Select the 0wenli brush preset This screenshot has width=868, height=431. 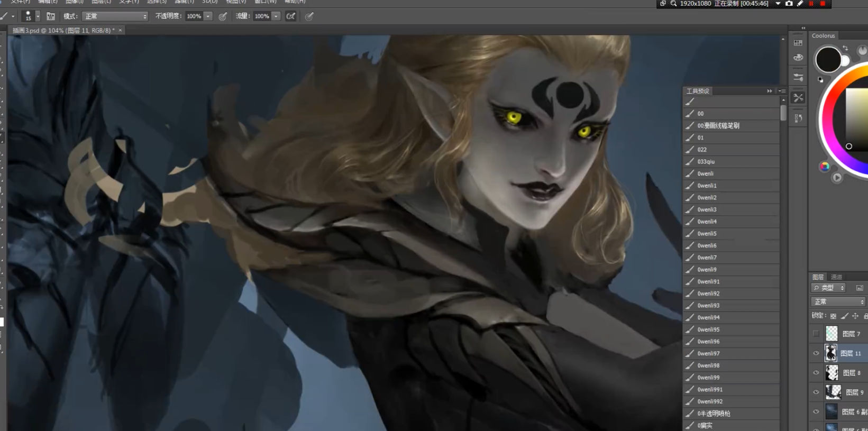(x=732, y=173)
